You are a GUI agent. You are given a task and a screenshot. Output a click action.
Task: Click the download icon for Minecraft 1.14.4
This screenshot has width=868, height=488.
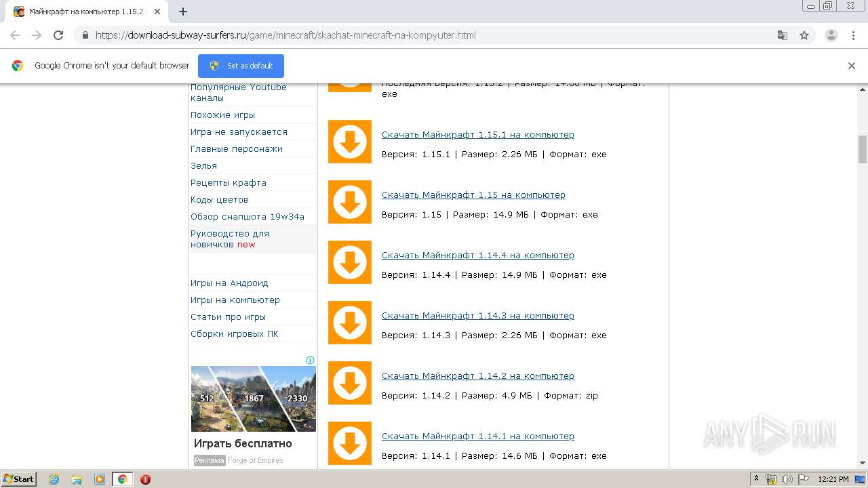pyautogui.click(x=350, y=262)
